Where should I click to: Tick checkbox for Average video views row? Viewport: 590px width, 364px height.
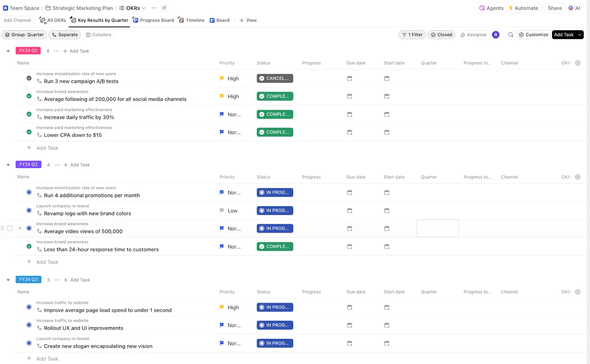pyautogui.click(x=10, y=228)
